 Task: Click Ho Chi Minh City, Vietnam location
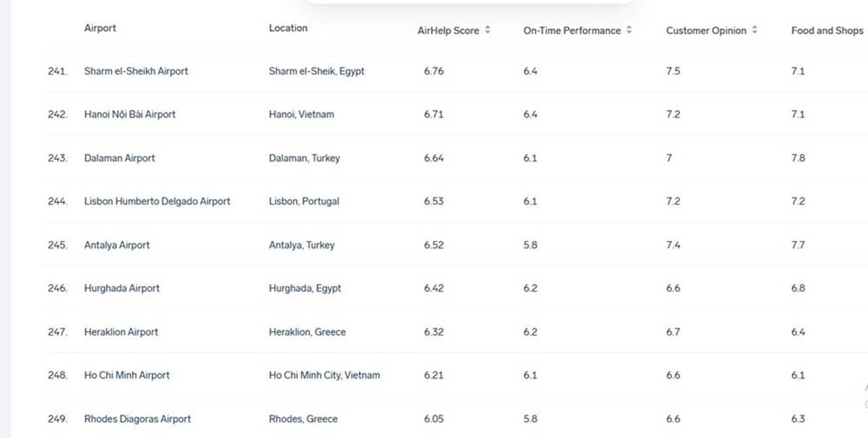click(324, 375)
